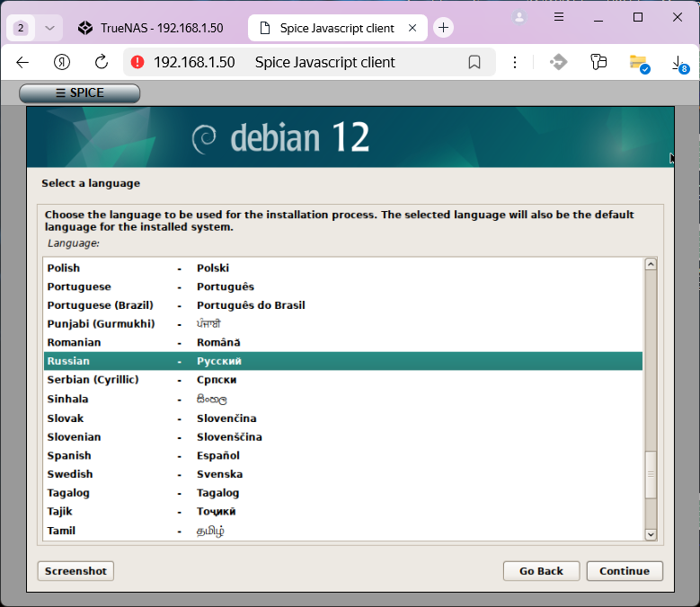Click the Go Back button
The image size is (700, 607).
[x=541, y=571]
